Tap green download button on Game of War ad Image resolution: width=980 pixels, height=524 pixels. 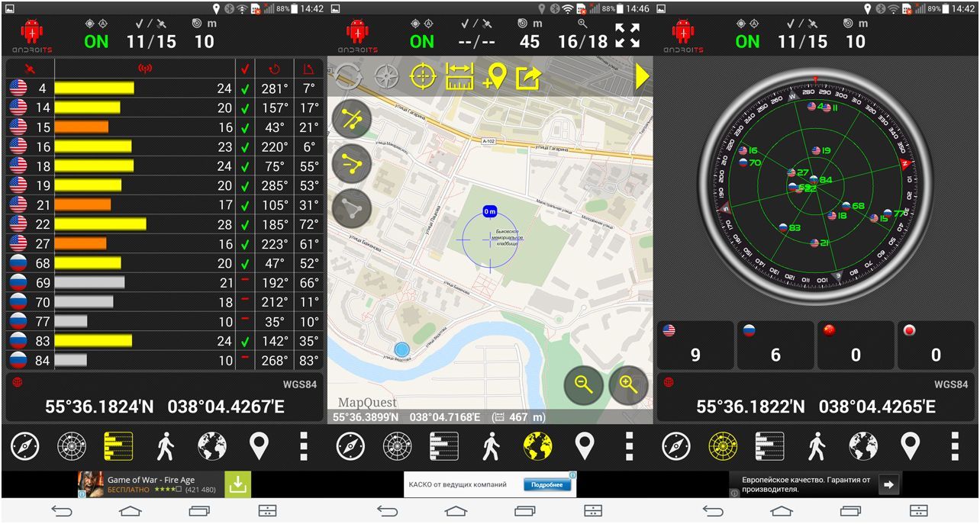(237, 484)
